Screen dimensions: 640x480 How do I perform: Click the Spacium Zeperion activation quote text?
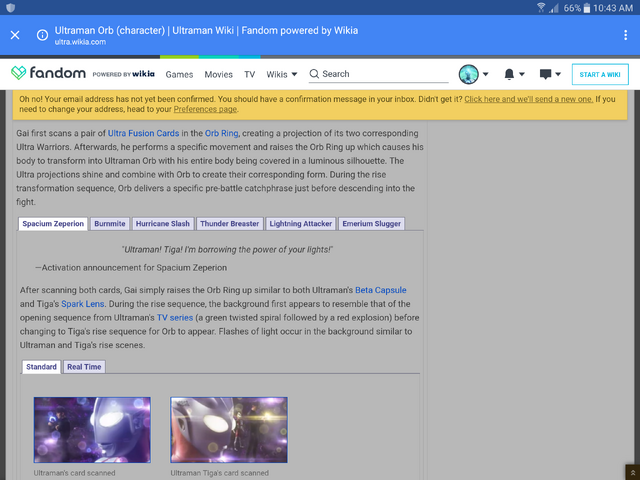click(227, 249)
